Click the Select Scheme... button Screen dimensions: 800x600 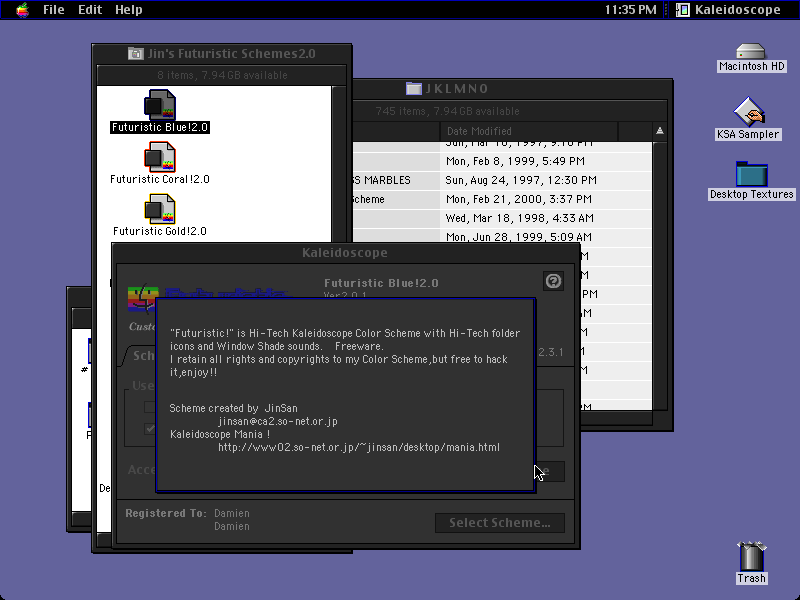pos(499,523)
